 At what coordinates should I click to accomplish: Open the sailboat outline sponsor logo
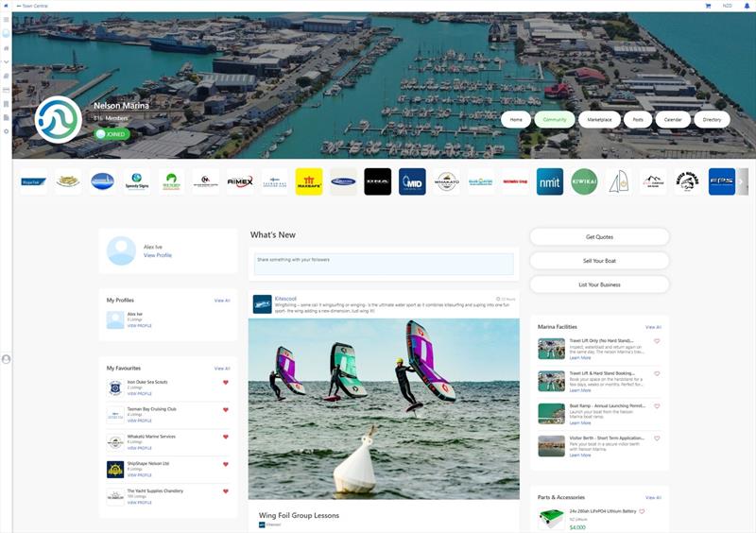[619, 181]
